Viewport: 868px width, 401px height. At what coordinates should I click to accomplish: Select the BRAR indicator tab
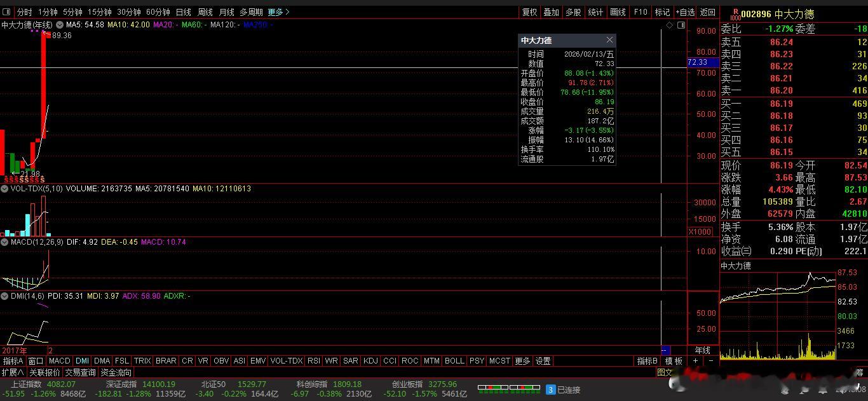[x=166, y=361]
